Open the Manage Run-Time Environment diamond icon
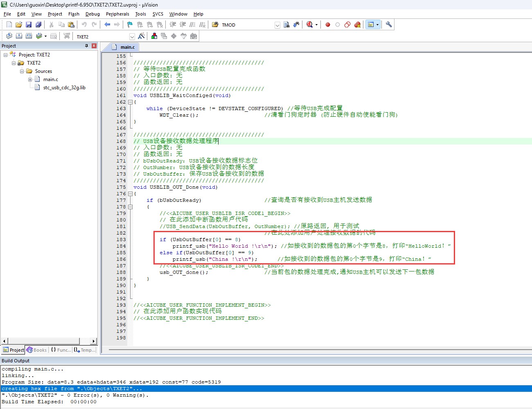Viewport: 532px width, 409px height. point(174,36)
